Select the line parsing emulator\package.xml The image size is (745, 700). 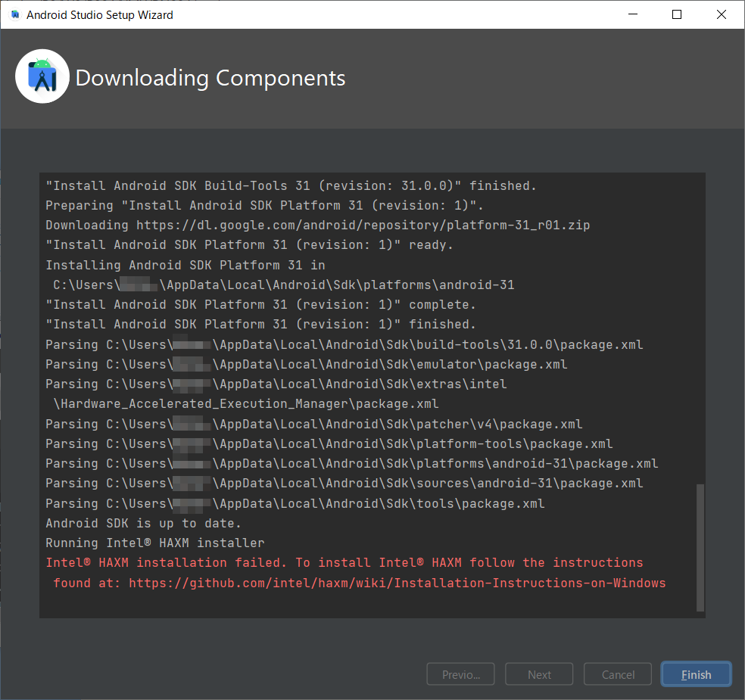306,364
